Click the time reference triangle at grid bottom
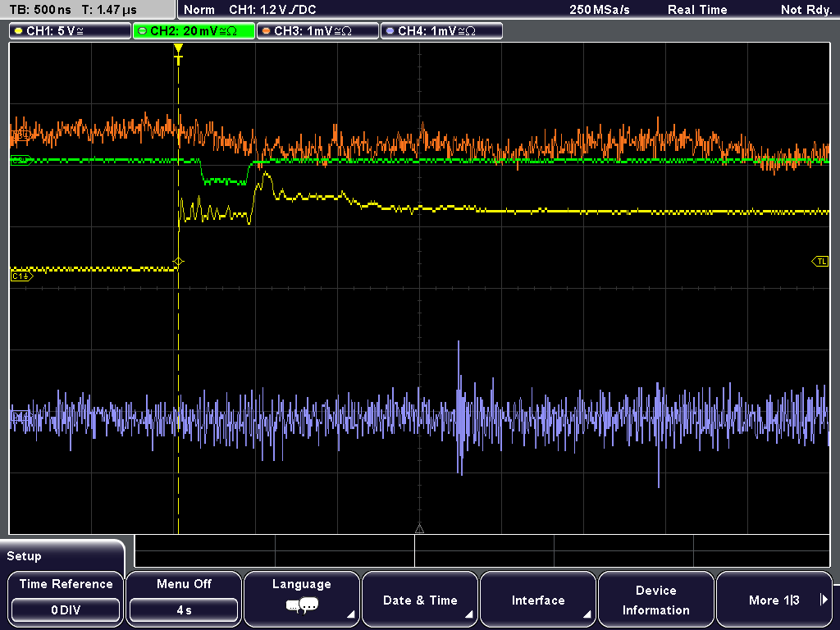The image size is (840, 630). [419, 529]
